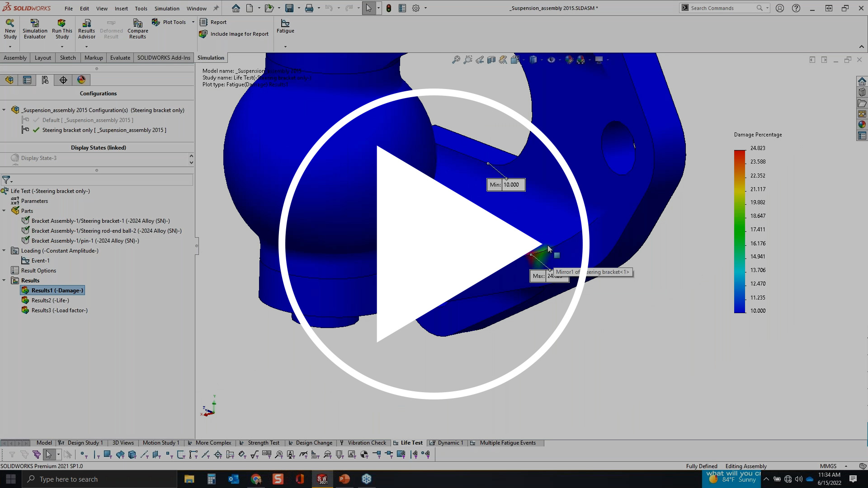Expand the Plot Tools dropdown

[193, 22]
